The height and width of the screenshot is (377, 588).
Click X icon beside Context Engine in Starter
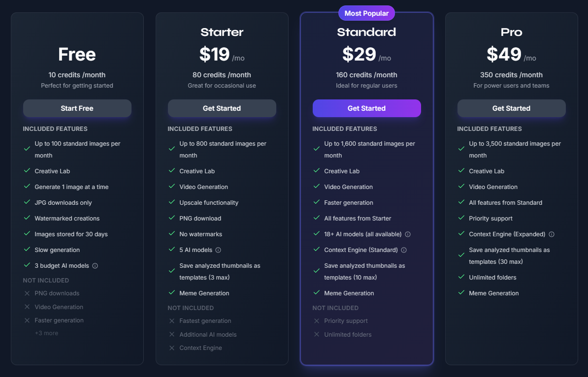point(172,348)
